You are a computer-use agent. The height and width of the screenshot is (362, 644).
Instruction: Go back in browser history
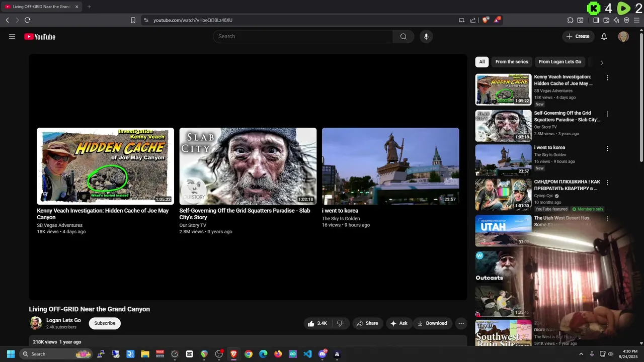8,20
